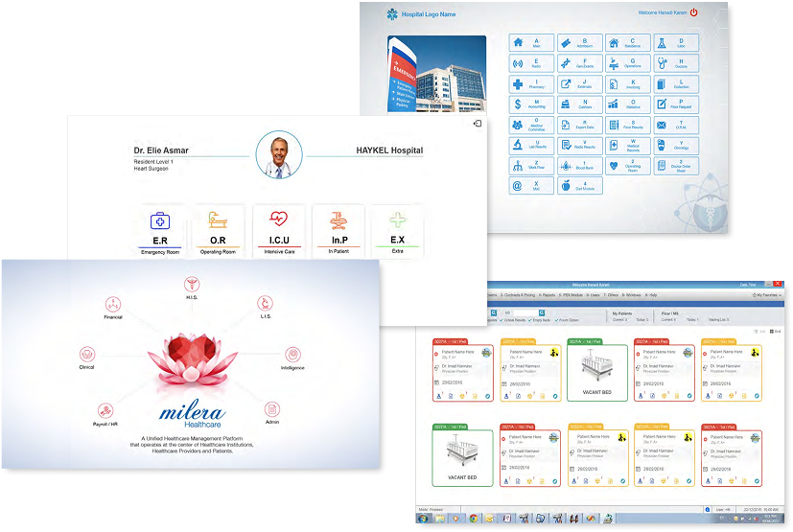This screenshot has width=793, height=532.
Task: Open the E Radio module tile
Action: pyautogui.click(x=531, y=63)
